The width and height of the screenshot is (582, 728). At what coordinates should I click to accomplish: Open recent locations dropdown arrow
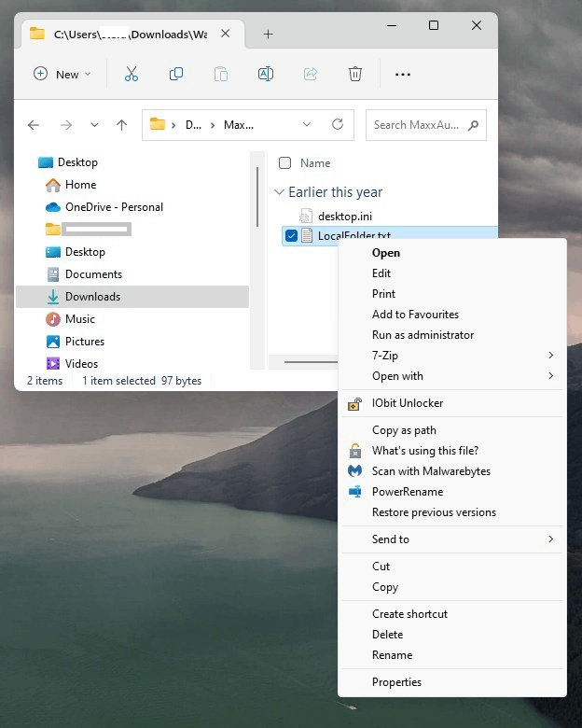coord(94,125)
